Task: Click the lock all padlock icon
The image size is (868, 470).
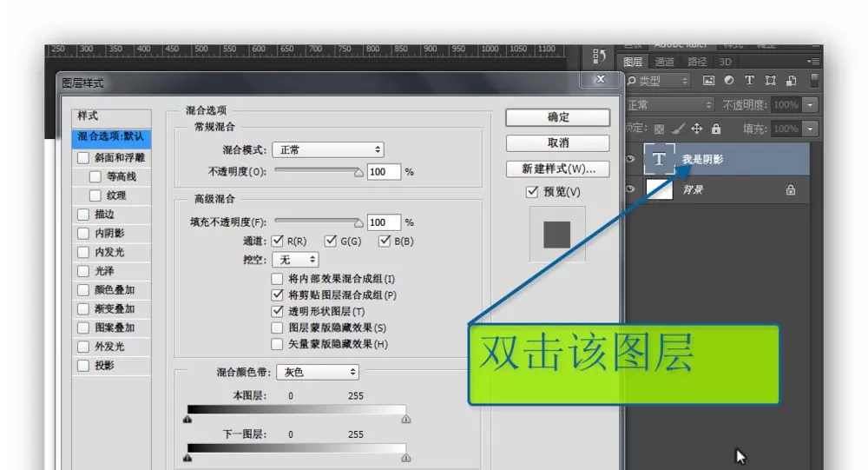Action: click(716, 129)
